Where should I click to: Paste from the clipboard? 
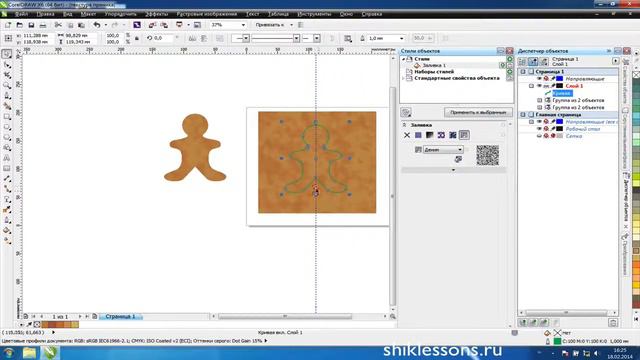tap(81, 25)
